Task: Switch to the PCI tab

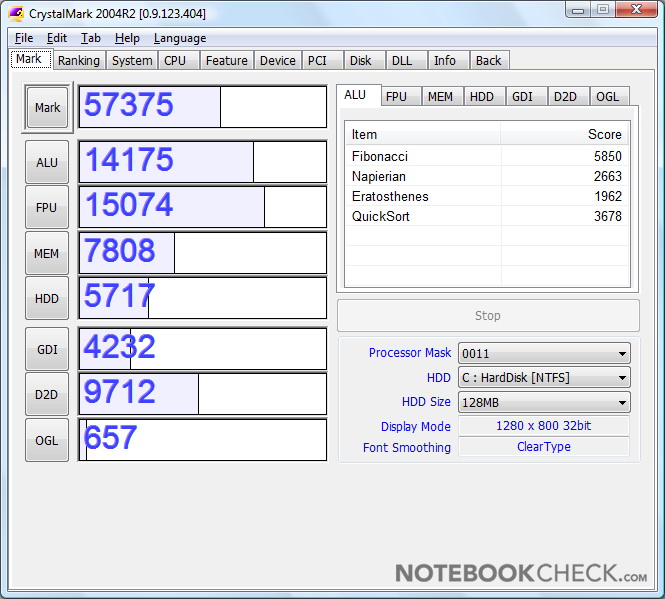Action: point(322,60)
